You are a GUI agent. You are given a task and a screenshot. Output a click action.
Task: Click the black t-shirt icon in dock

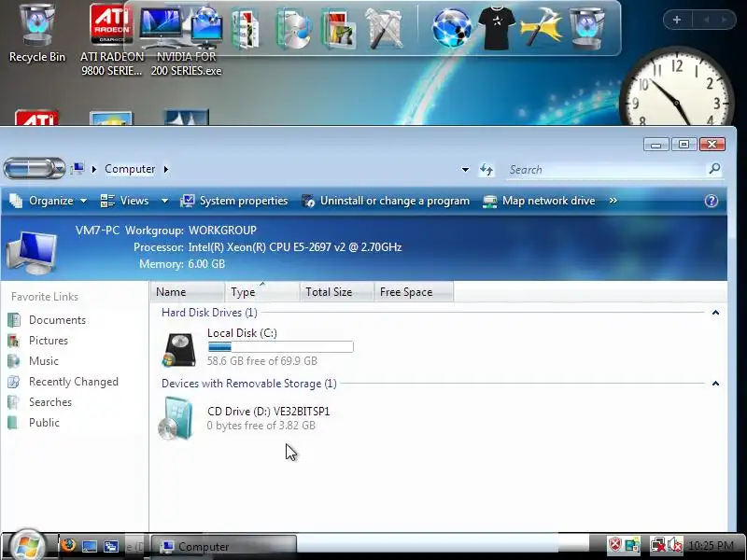point(497,29)
